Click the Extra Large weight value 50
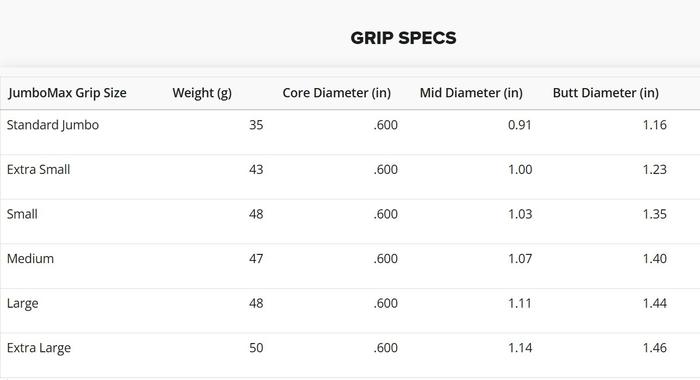This screenshot has width=700, height=380. tap(256, 348)
